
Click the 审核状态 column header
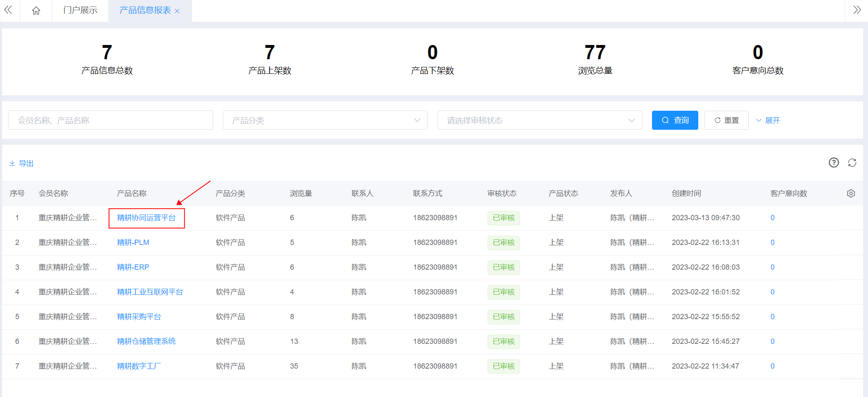tap(502, 193)
